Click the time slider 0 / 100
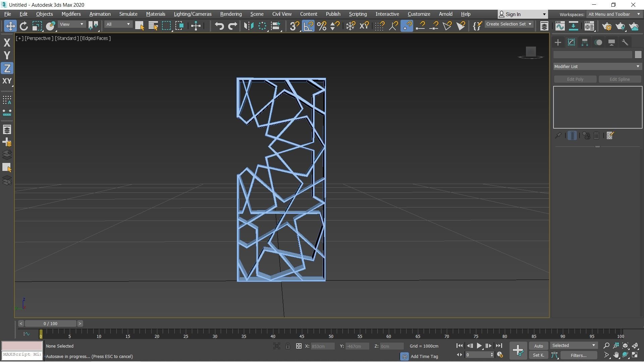This screenshot has width=644, height=362. [x=50, y=323]
